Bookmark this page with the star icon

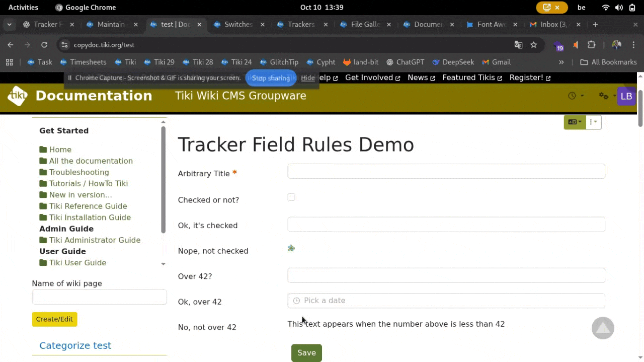(533, 45)
